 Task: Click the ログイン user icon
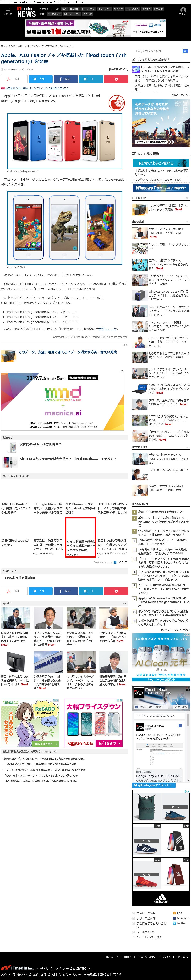click(x=183, y=11)
